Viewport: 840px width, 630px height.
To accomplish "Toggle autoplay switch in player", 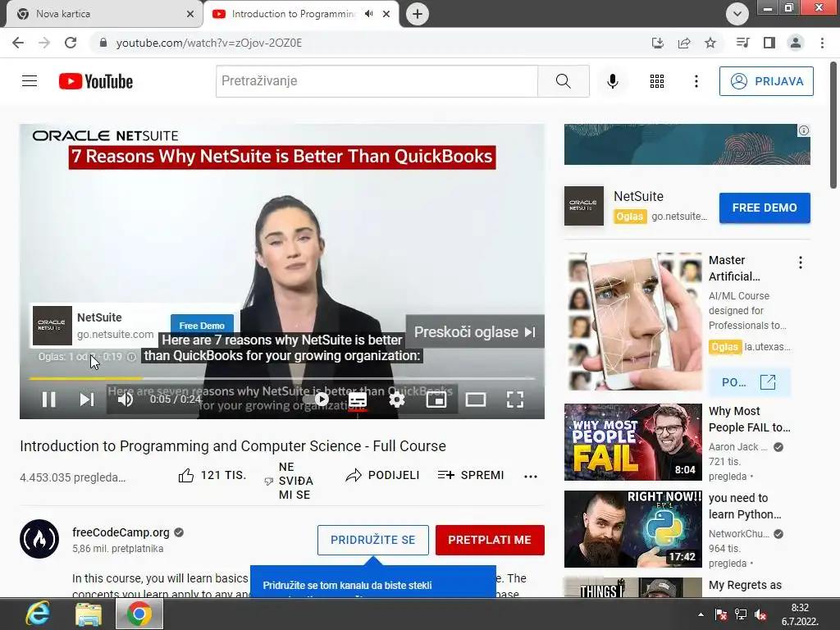I will point(316,399).
